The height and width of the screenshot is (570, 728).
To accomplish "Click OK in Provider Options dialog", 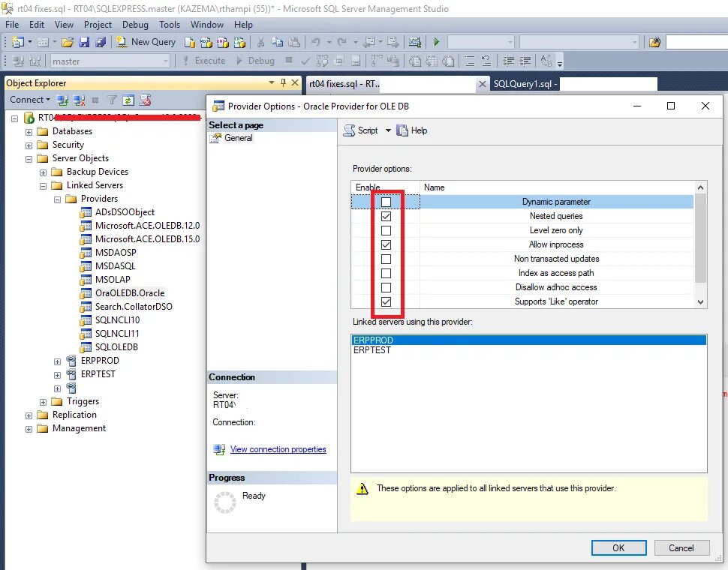I will (618, 547).
